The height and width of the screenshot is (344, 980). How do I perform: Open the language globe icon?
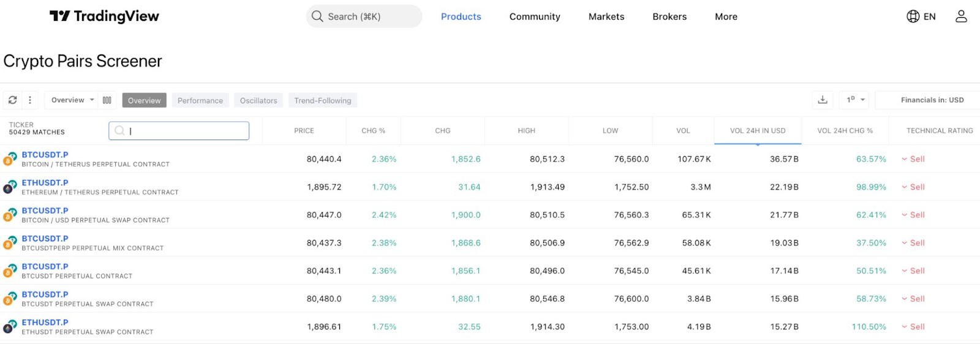[x=913, y=17]
